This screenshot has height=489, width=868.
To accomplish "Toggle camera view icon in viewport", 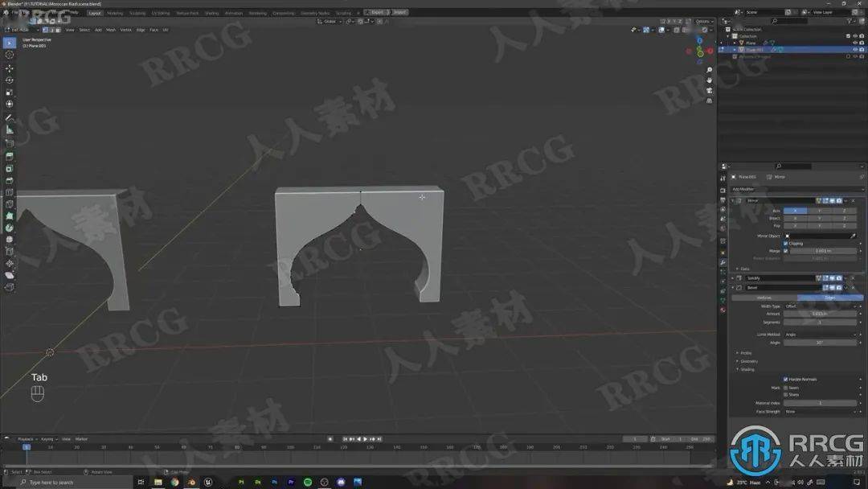I will click(x=709, y=90).
